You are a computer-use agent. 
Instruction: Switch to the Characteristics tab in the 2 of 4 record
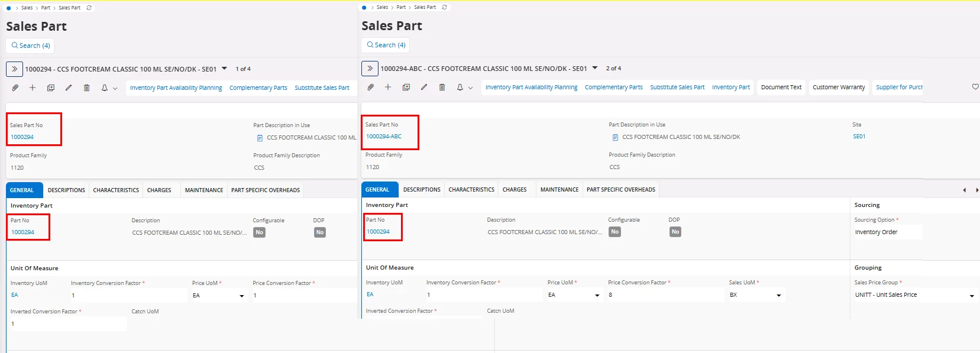(471, 190)
